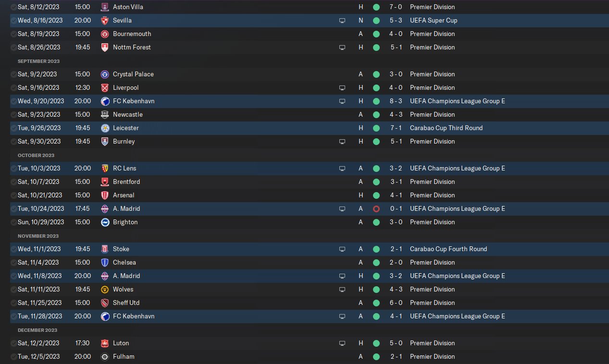
Task: Click the Aston Villa club badge
Action: click(x=105, y=7)
